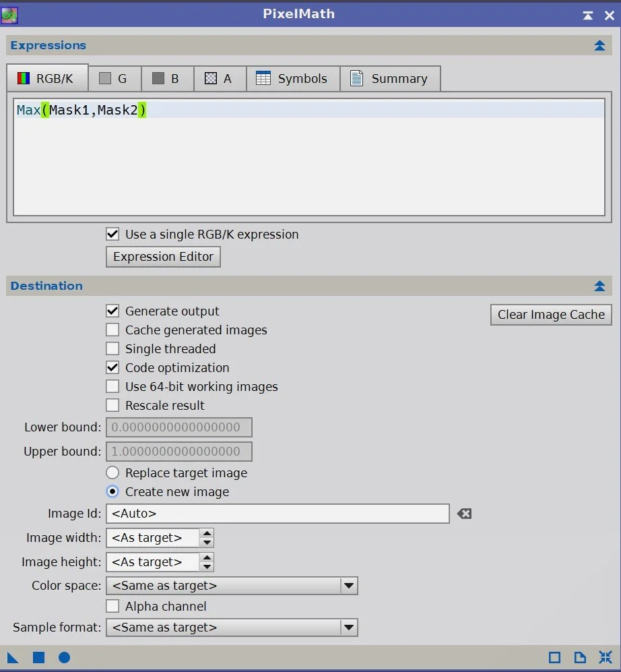This screenshot has height=672, width=621.
Task: Enable the Alpha channel checkbox
Action: 112,606
